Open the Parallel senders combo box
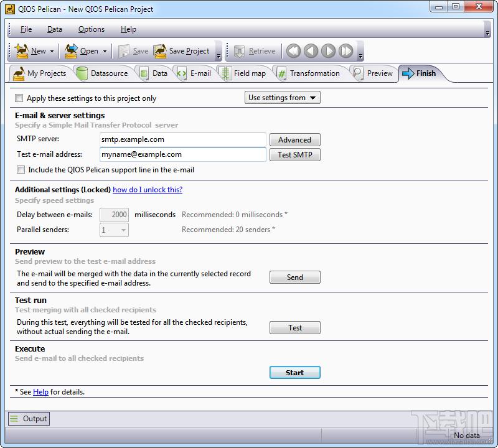Image resolution: width=498 pixels, height=448 pixels. click(x=114, y=230)
